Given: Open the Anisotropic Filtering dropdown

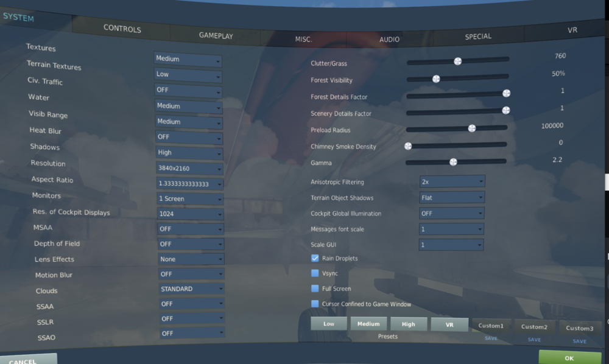Looking at the screenshot, I should click(x=451, y=181).
